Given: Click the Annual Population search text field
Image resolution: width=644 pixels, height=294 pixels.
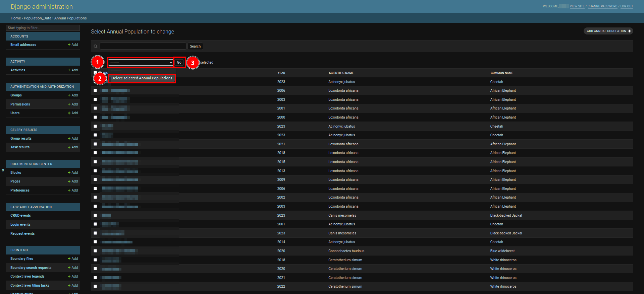Looking at the screenshot, I should [x=143, y=46].
